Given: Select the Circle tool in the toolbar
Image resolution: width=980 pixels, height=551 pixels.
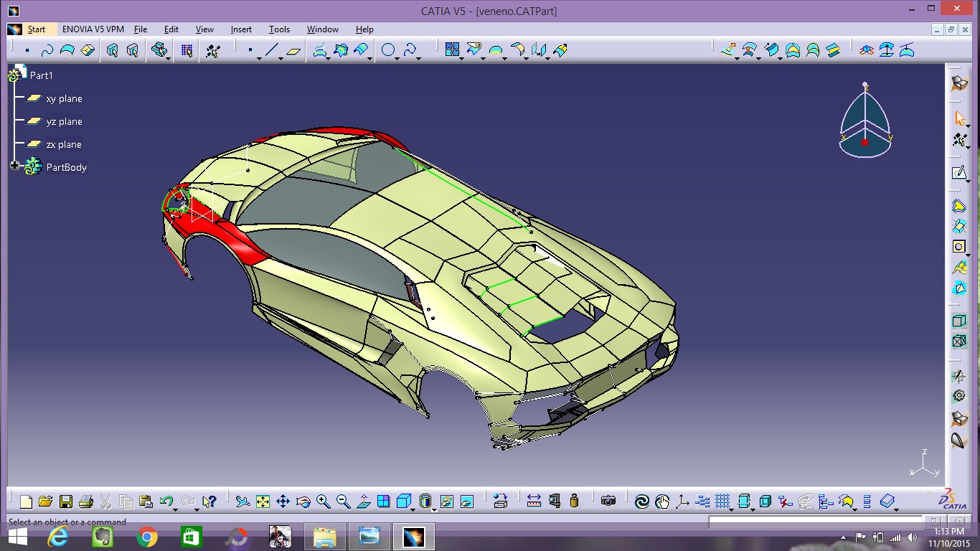Looking at the screenshot, I should click(388, 50).
